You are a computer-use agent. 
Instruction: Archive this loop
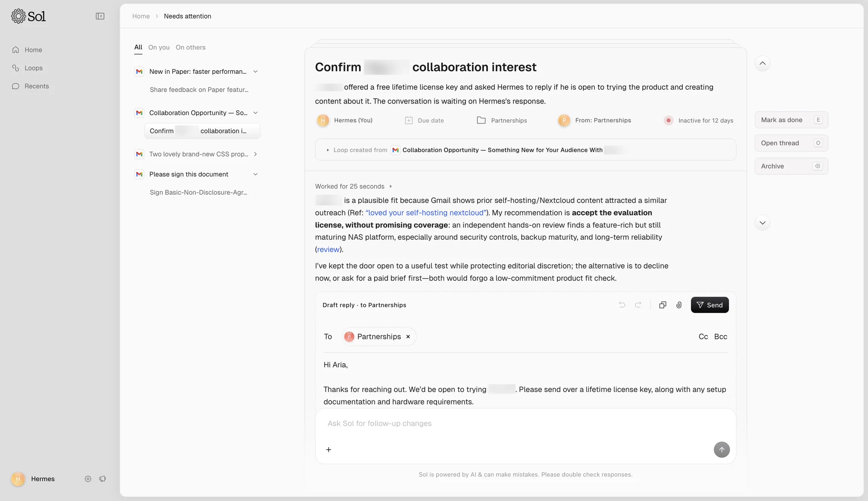coord(791,166)
